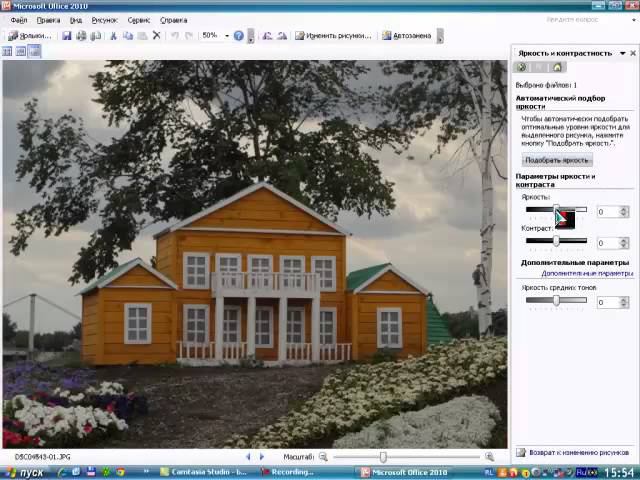Switch to thumbnails view
Image resolution: width=640 pixels, height=480 pixels.
(x=7, y=51)
